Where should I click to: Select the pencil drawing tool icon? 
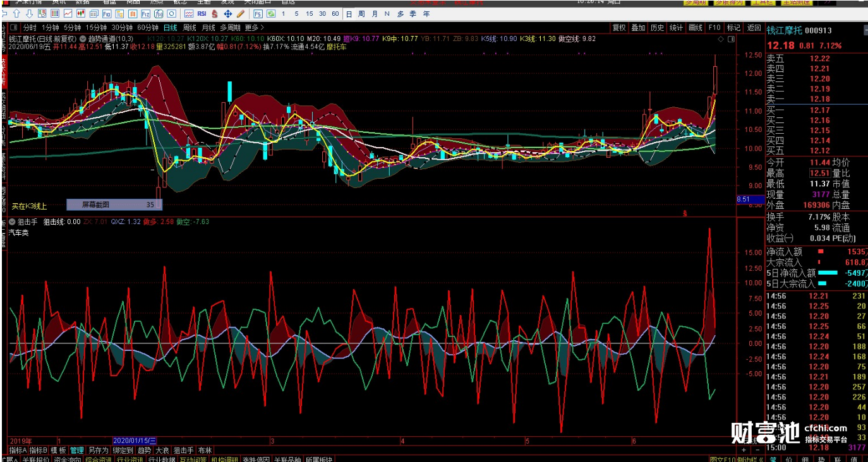tap(240, 13)
